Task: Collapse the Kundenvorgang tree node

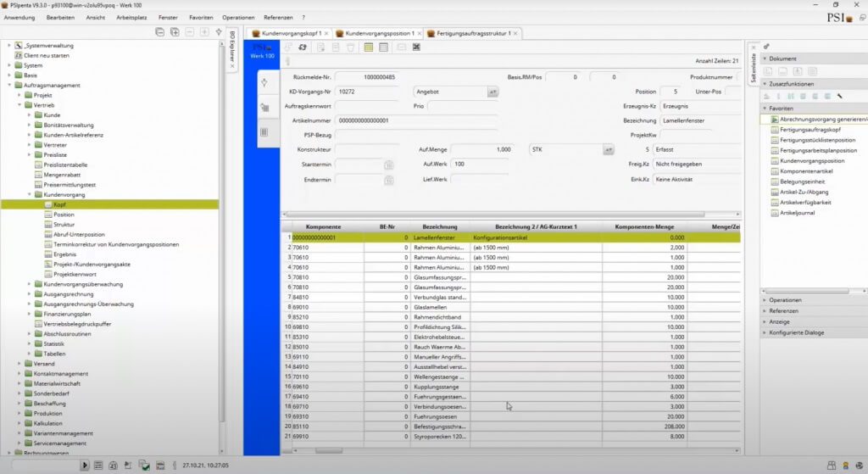Action: pos(28,195)
